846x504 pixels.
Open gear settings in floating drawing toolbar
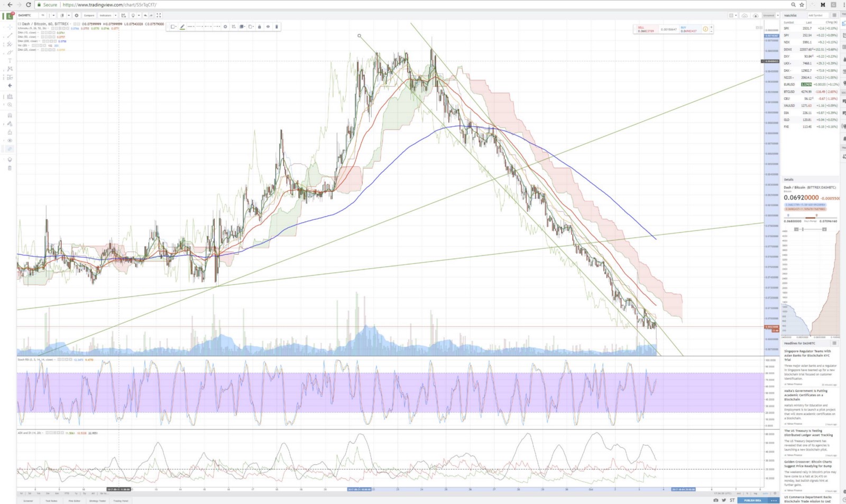[x=225, y=26]
